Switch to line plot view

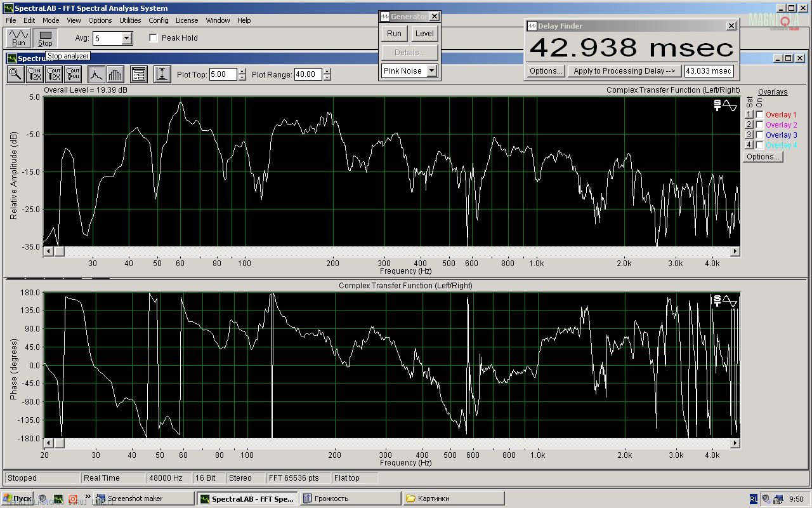96,74
